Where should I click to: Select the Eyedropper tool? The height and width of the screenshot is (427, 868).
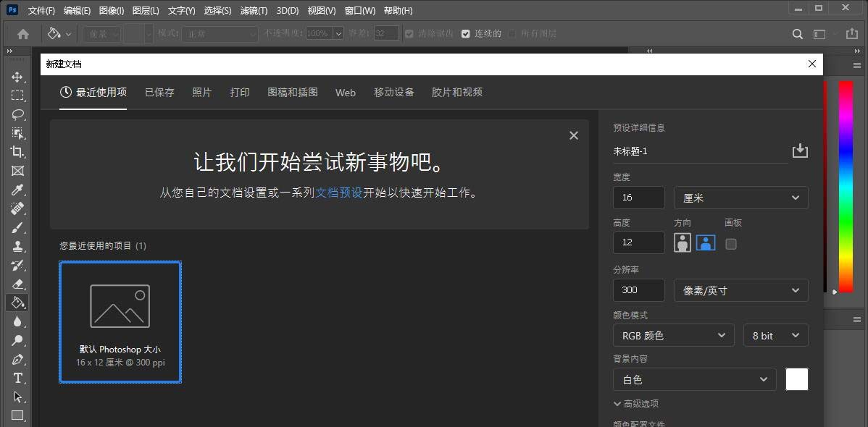17,190
